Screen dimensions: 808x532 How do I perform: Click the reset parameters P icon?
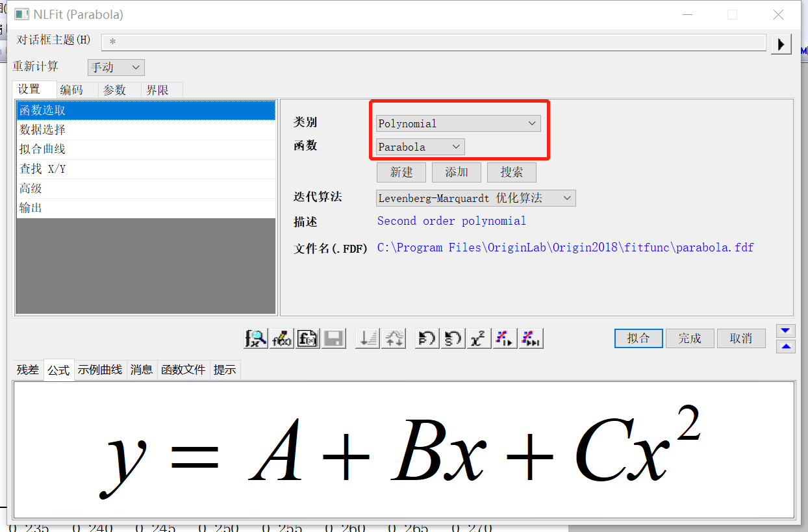pyautogui.click(x=426, y=338)
